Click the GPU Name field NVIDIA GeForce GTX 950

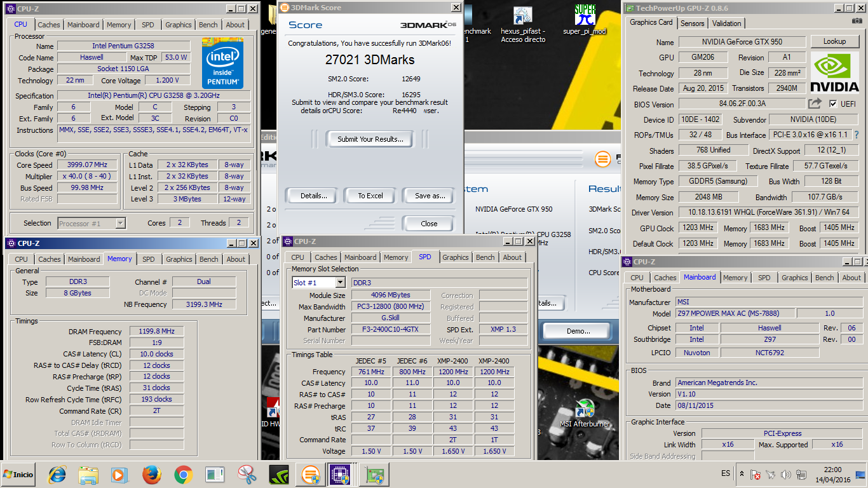point(742,42)
